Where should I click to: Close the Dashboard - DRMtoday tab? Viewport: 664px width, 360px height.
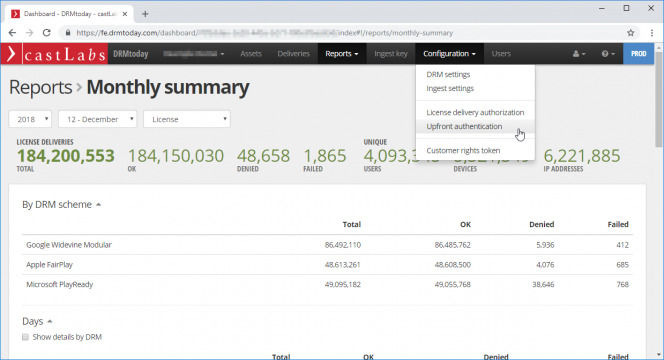[125, 14]
